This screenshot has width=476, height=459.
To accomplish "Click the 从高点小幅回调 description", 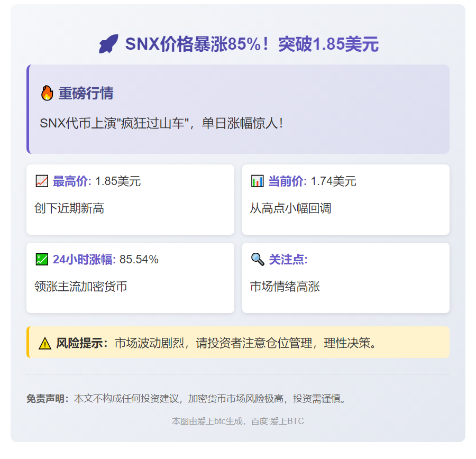I will tap(290, 208).
